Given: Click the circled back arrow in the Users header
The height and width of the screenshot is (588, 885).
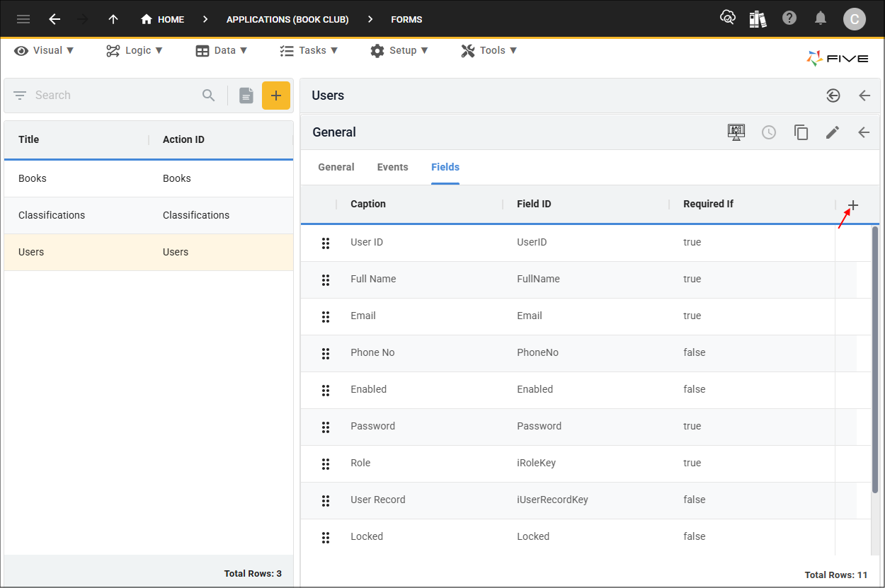Looking at the screenshot, I should coord(833,96).
